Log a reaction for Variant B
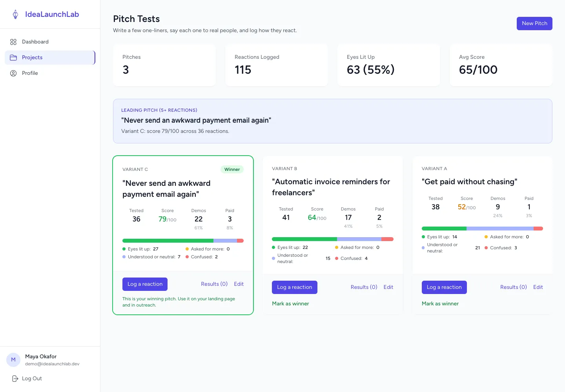 (294, 287)
